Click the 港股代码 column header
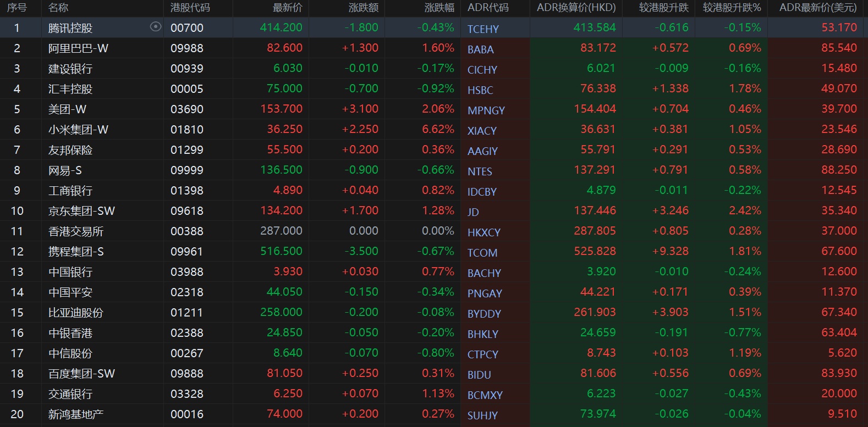 [x=190, y=8]
